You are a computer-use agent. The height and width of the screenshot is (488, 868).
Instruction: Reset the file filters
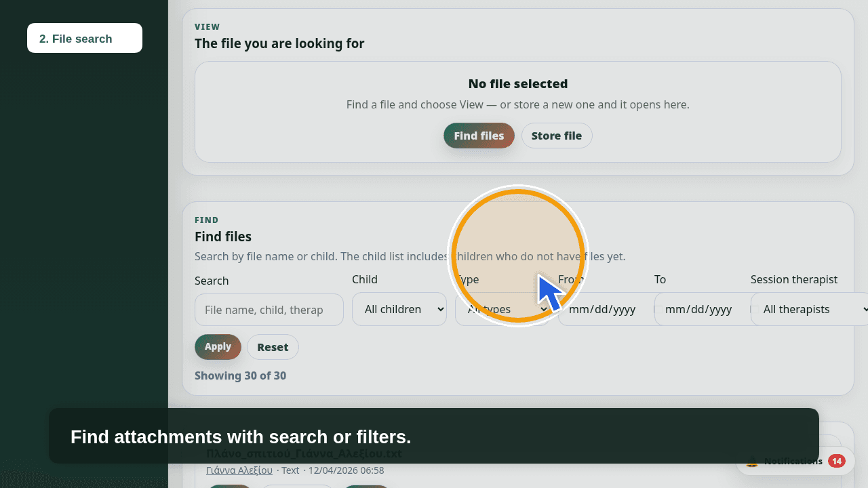coord(273,347)
